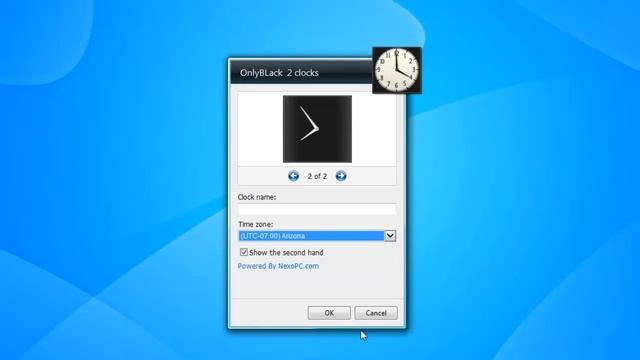Select the black clock preview thumbnail
This screenshot has height=360, width=640.
pyautogui.click(x=317, y=129)
